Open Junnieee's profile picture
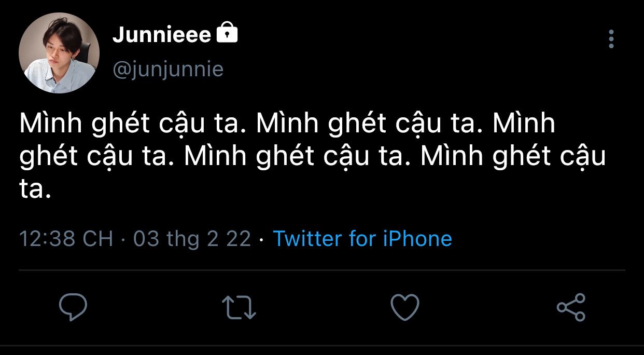644x355 pixels. [59, 53]
